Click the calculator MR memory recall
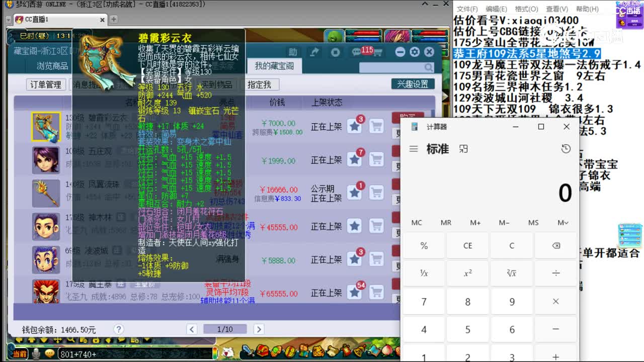 pyautogui.click(x=446, y=223)
